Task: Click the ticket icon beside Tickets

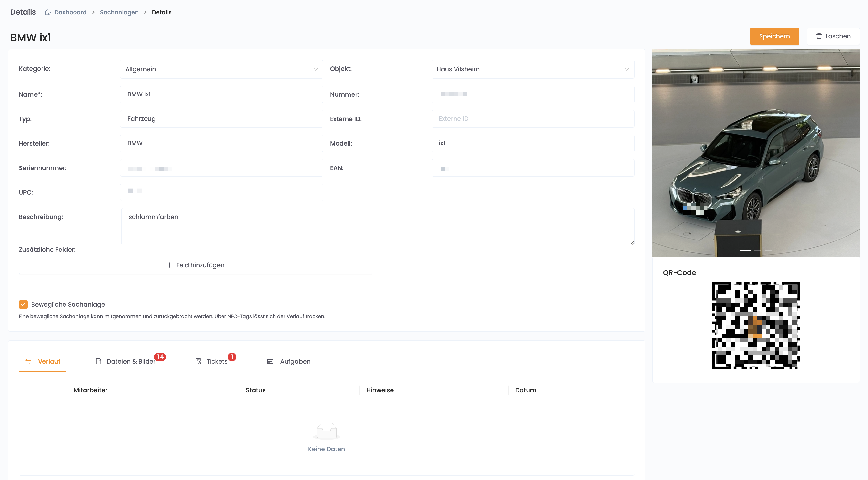Action: 198,361
